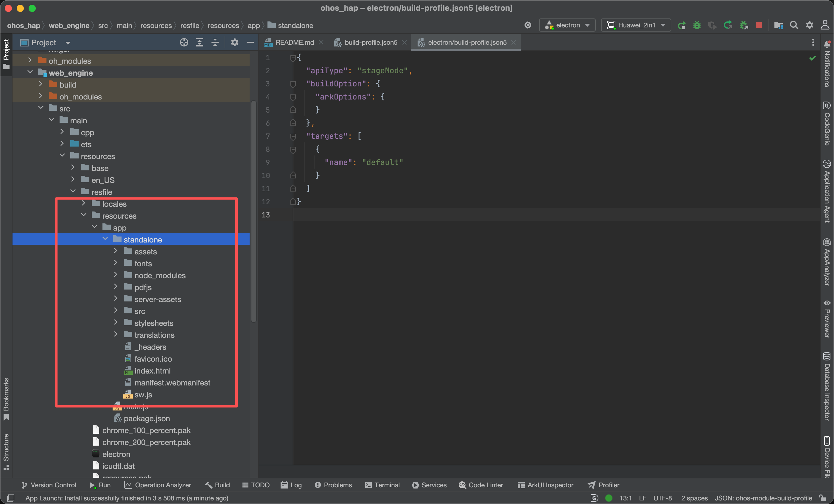Open the Operation Analyzer tool window

click(x=158, y=485)
